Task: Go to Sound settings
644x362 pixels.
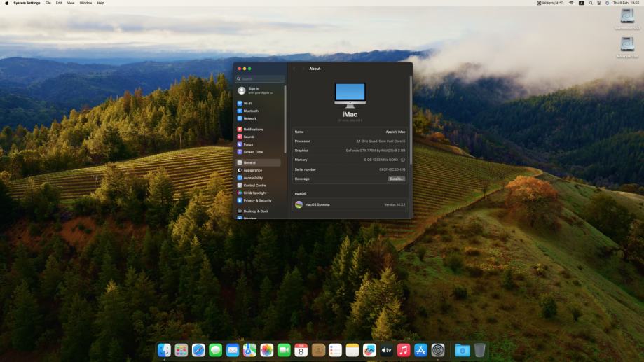Action: (x=249, y=137)
